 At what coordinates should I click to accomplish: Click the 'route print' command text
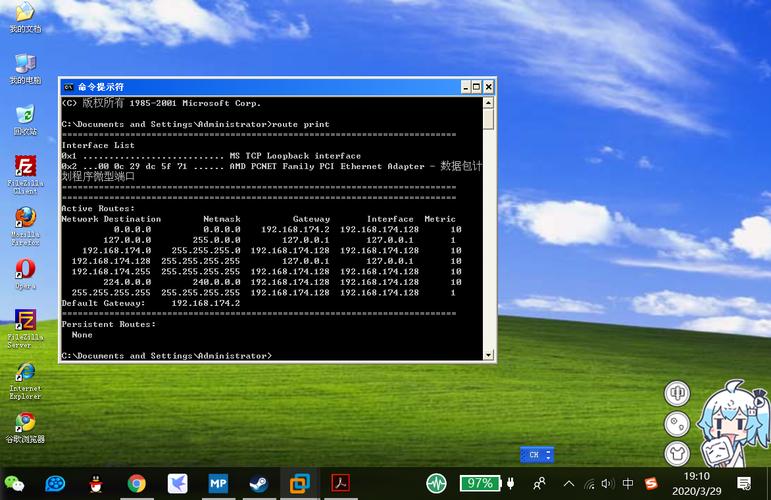pyautogui.click(x=300, y=124)
